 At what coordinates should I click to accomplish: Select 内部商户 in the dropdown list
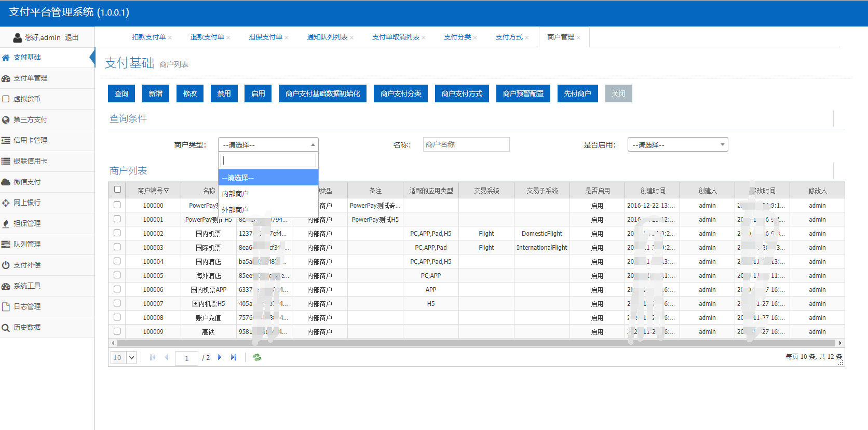[x=268, y=194]
